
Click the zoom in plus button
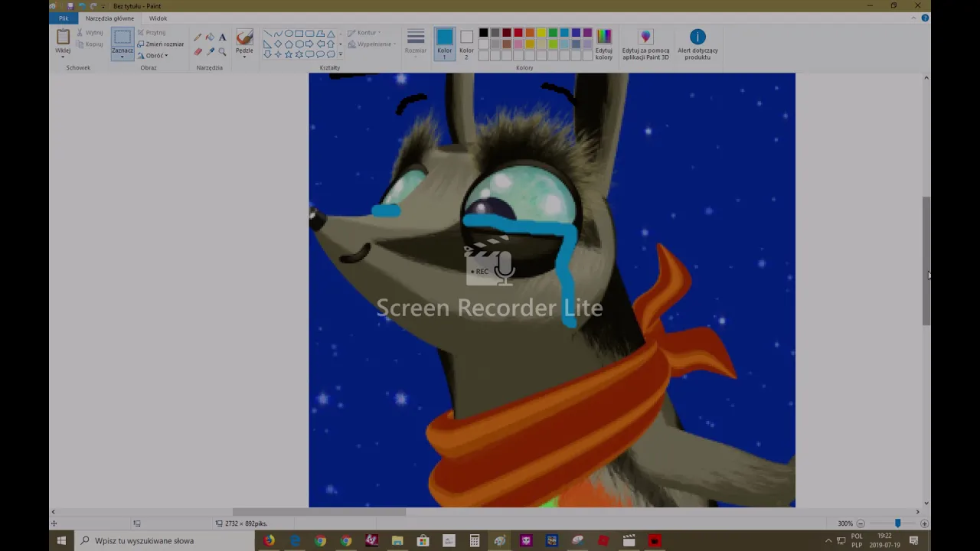(x=924, y=523)
